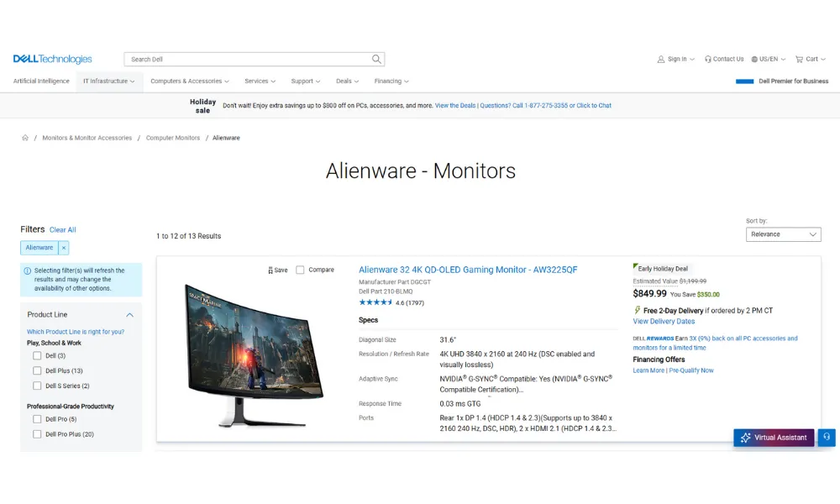The width and height of the screenshot is (840, 504).
Task: Click inside the Search Dell field
Action: (248, 60)
